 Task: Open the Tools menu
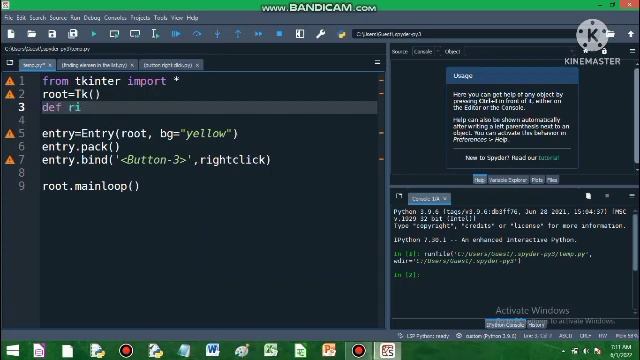click(x=160, y=18)
